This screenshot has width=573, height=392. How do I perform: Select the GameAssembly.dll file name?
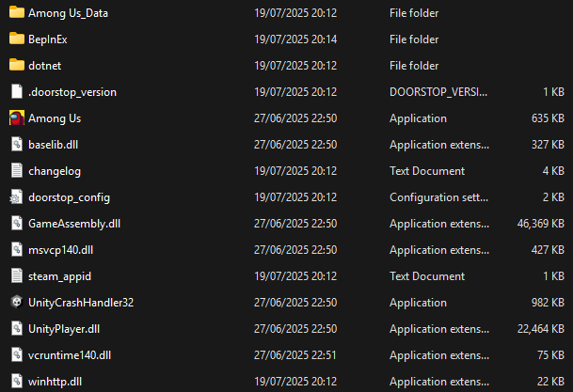[74, 224]
